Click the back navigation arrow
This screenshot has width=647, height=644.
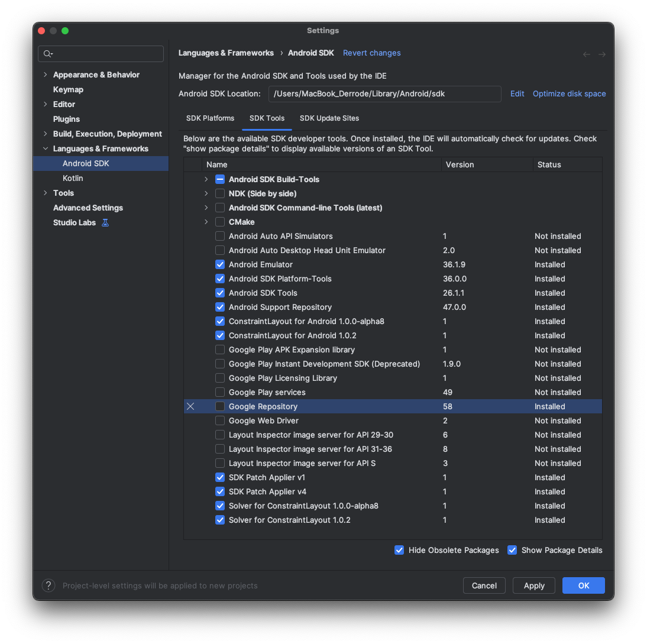tap(586, 54)
